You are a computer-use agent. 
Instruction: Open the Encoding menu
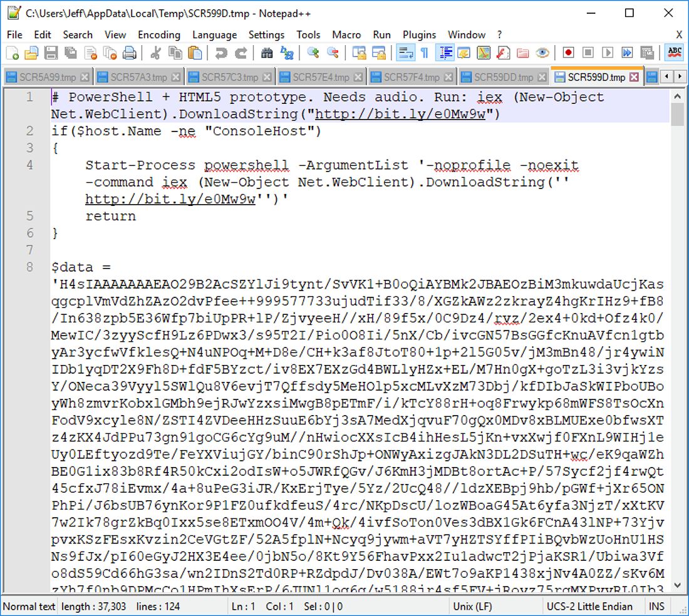[x=159, y=34]
